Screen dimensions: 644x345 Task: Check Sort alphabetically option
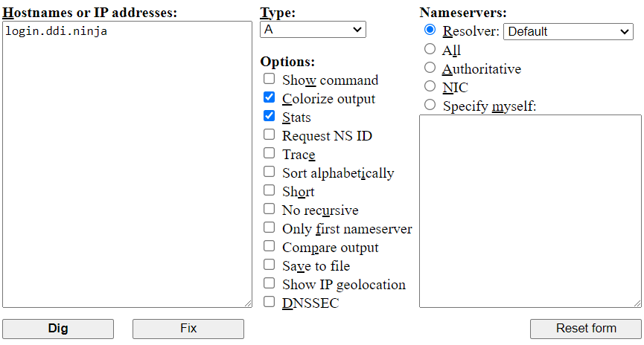pos(269,172)
